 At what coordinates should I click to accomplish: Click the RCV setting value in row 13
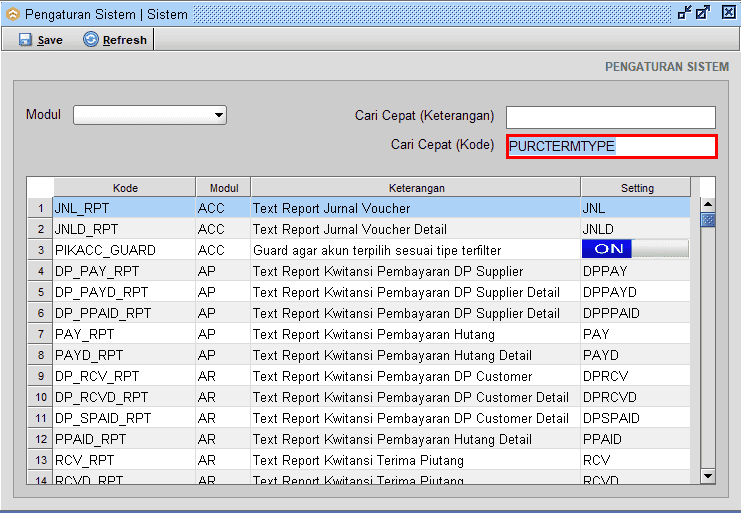635,460
